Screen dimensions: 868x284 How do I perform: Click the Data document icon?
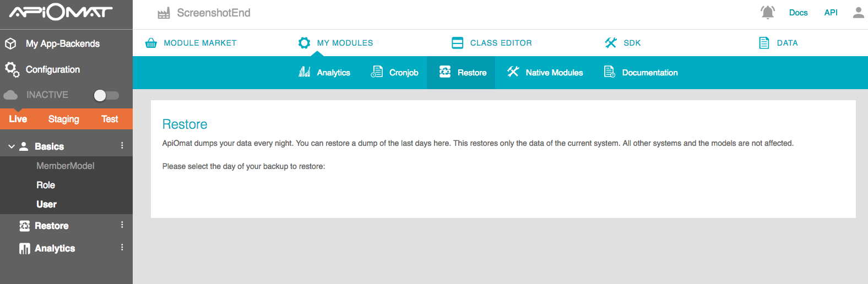point(764,43)
